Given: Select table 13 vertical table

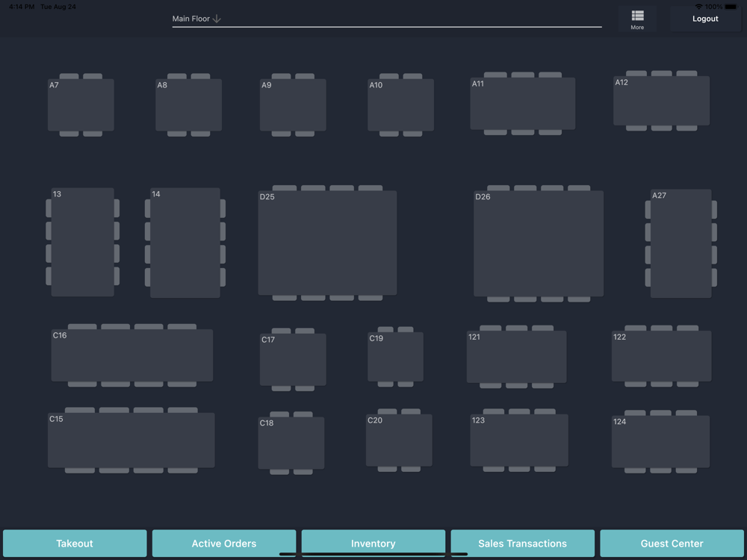Looking at the screenshot, I should point(82,242).
